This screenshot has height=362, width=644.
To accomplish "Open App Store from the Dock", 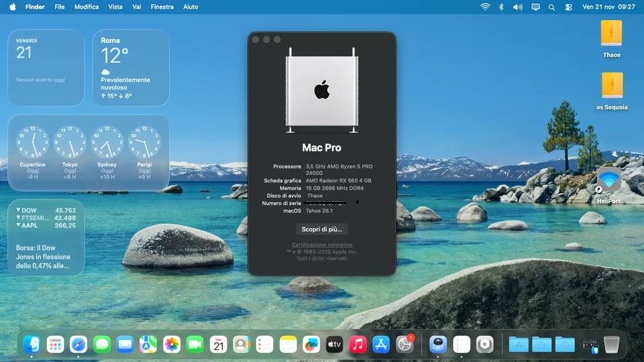I will tap(381, 345).
